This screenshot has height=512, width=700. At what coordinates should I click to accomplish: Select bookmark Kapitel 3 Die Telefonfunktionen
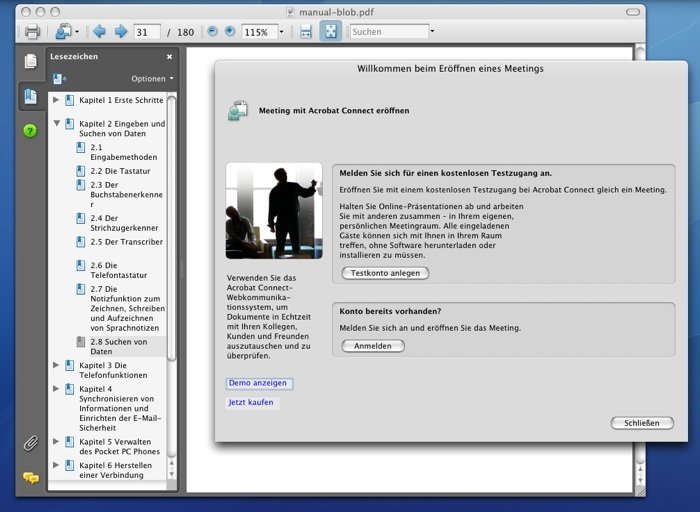point(113,370)
